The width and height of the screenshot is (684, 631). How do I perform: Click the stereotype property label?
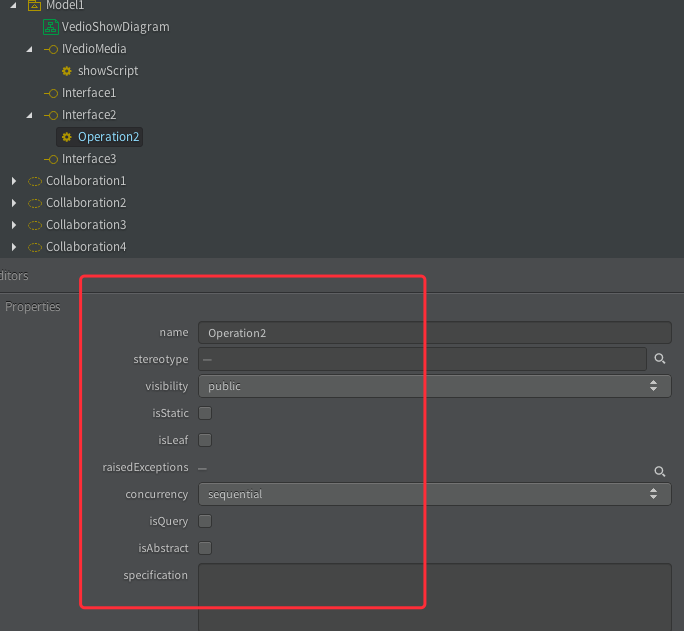click(x=161, y=359)
